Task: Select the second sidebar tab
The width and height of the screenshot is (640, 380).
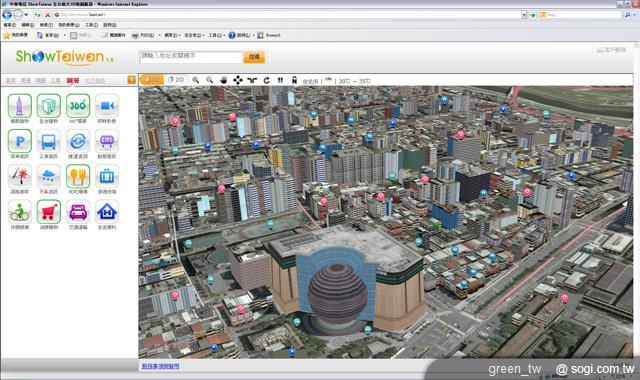Action: coord(26,81)
